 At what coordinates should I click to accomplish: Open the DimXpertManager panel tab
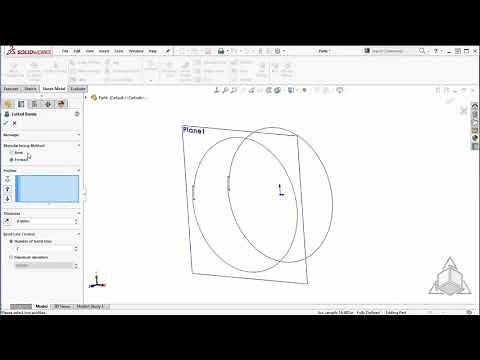pyautogui.click(x=48, y=104)
